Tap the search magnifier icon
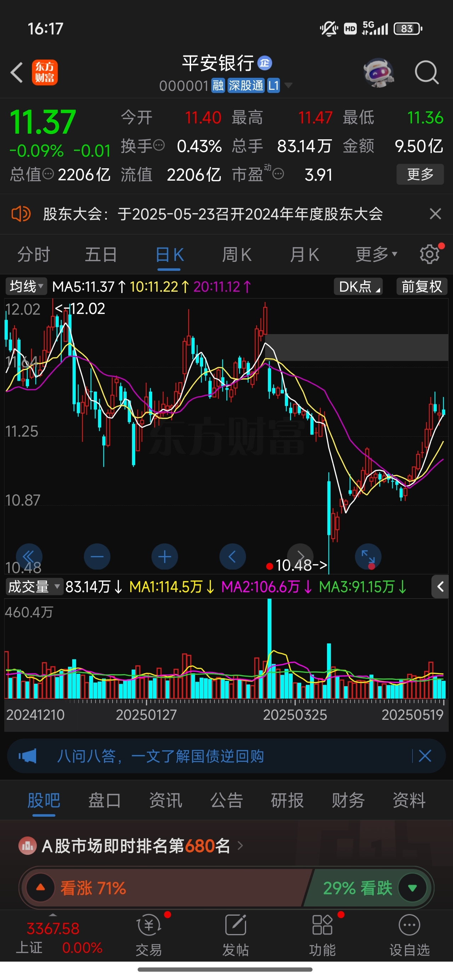Viewport: 453px width, 980px height. click(427, 72)
